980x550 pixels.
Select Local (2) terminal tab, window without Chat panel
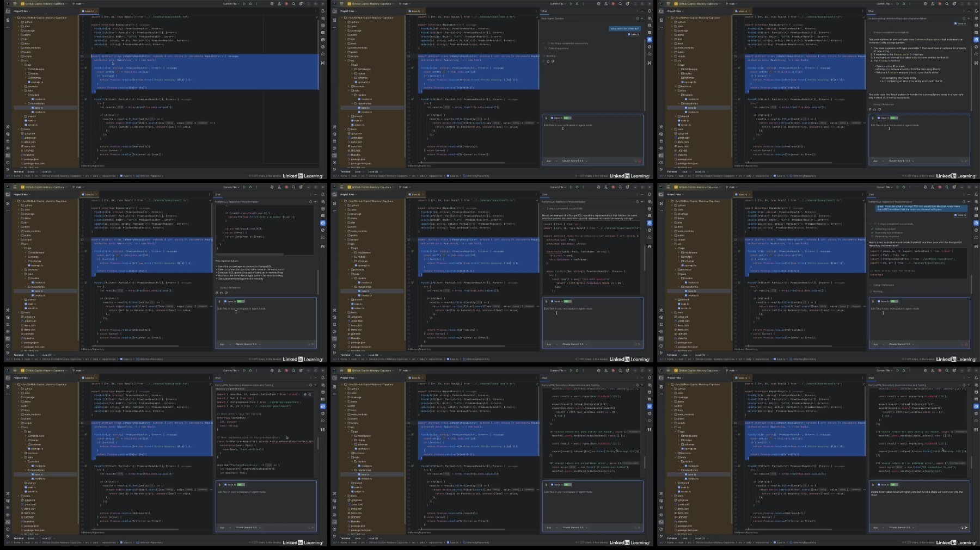pyautogui.click(x=47, y=171)
